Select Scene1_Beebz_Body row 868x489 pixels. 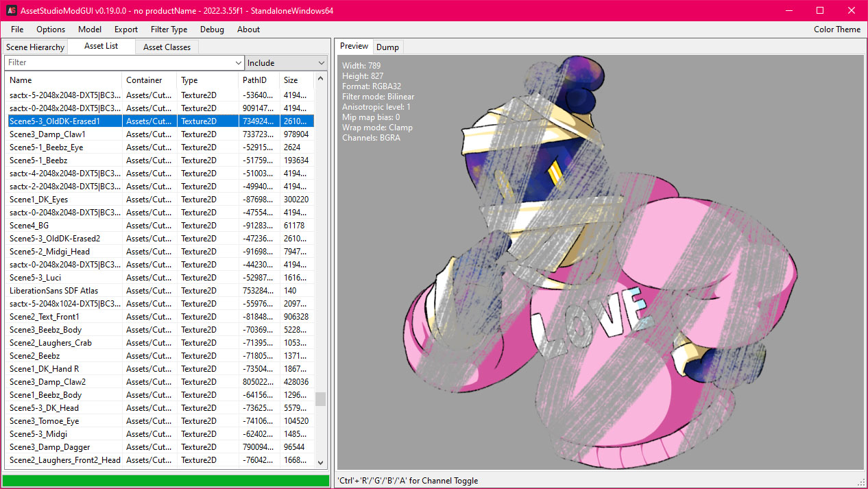click(160, 395)
